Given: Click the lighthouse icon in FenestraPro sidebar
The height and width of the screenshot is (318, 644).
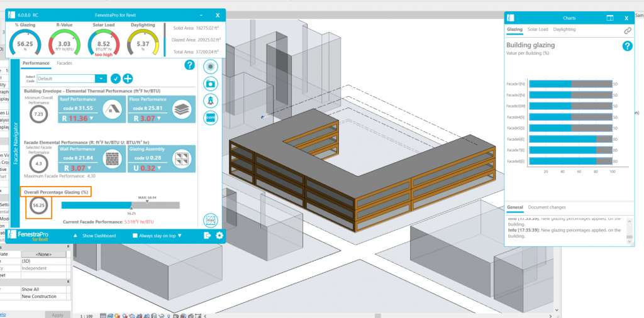Looking at the screenshot, I should 211,101.
